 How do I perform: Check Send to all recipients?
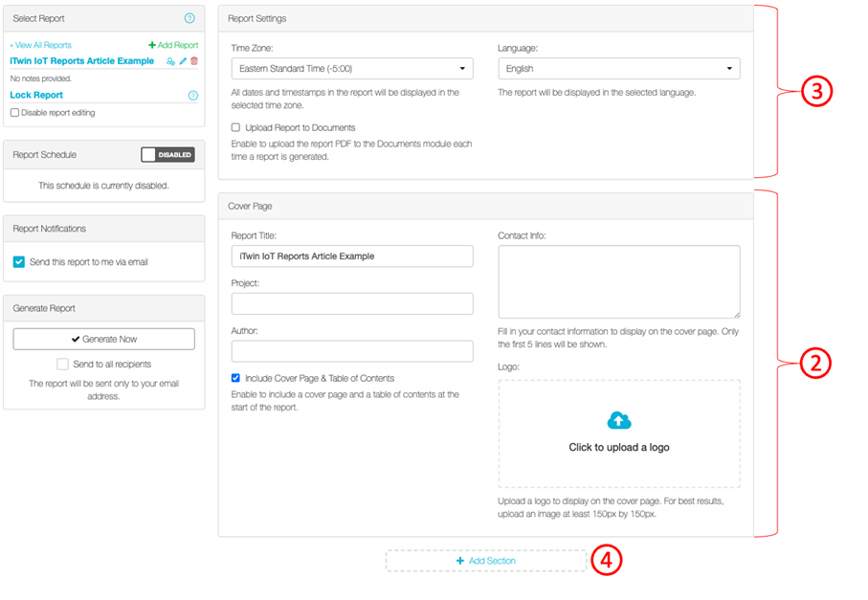coord(62,364)
